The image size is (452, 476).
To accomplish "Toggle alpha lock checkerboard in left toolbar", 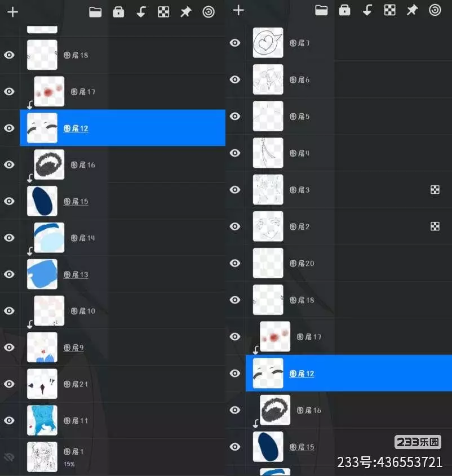I will coord(164,12).
